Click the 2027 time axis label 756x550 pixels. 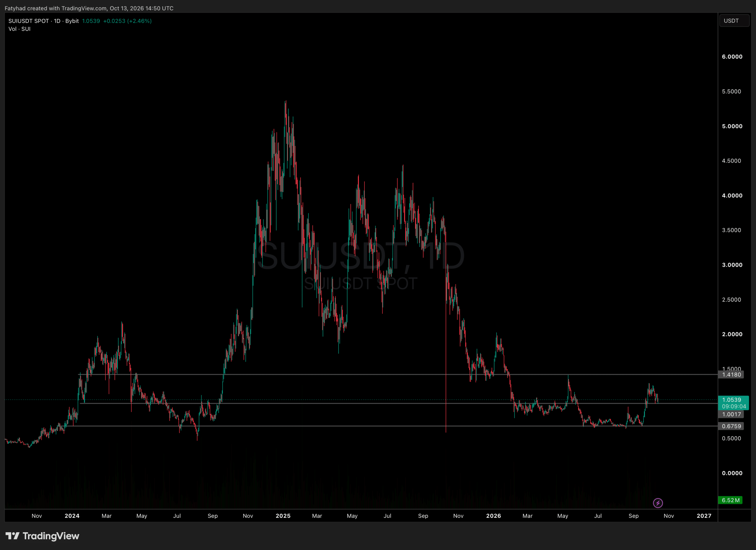click(704, 516)
